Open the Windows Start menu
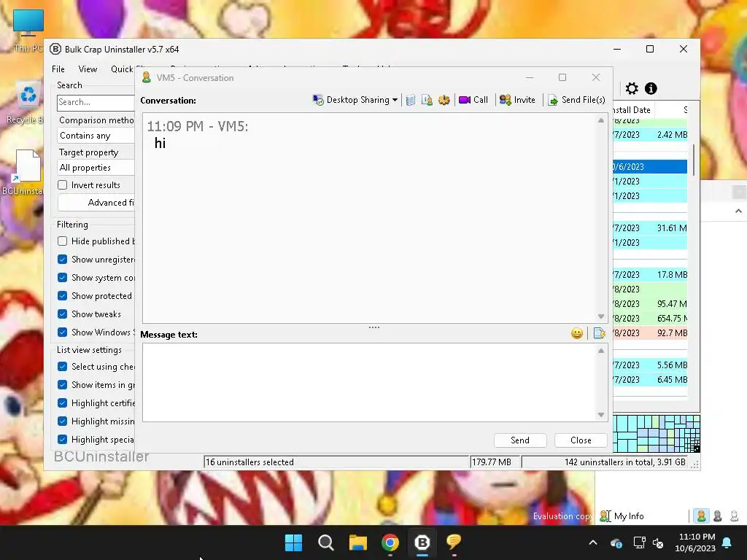This screenshot has height=560, width=747. tap(293, 542)
